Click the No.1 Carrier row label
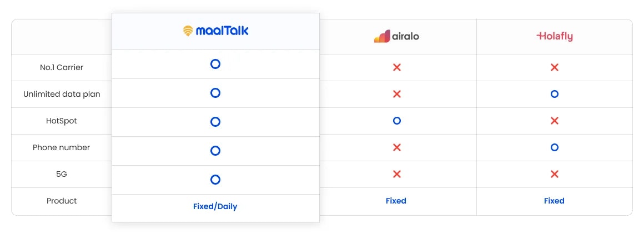Screen dimensions: 644x238 62,67
